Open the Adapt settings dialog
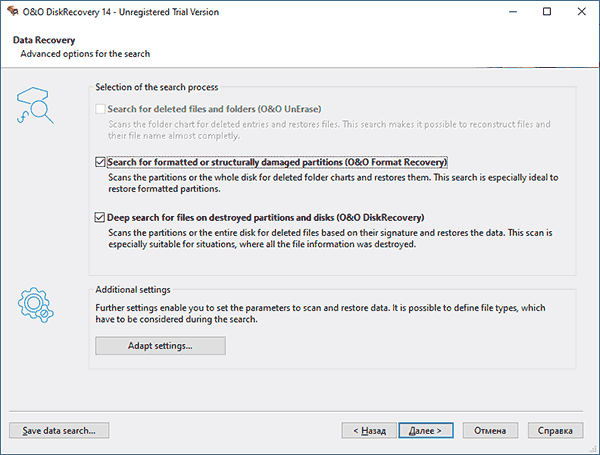The image size is (600, 455). click(160, 346)
